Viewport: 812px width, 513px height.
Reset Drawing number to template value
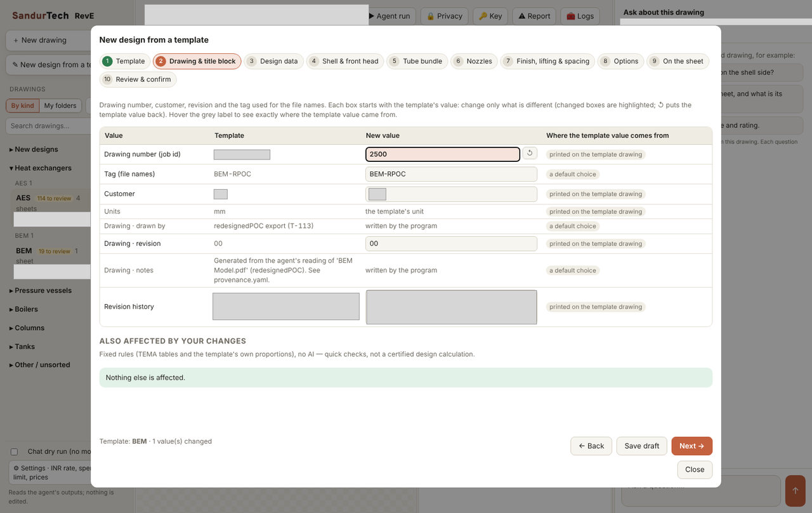530,153
